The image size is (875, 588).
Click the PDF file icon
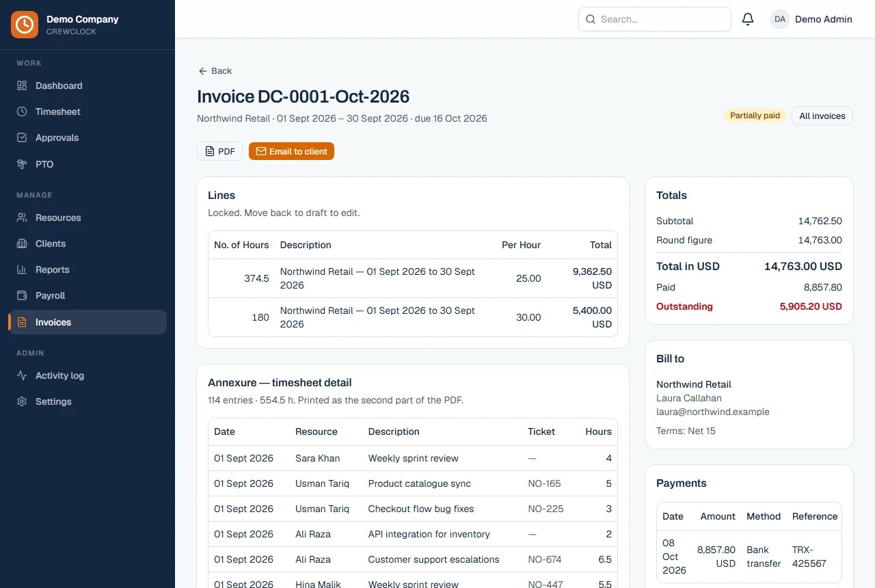210,151
